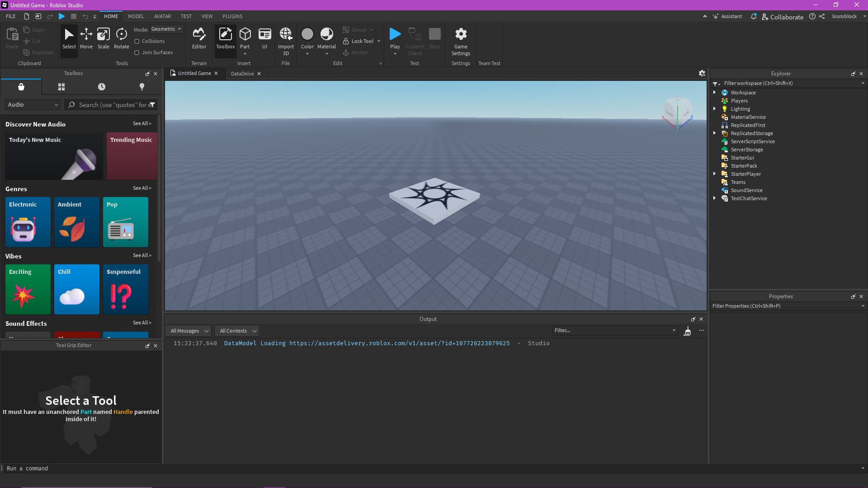Switch to the MODEL ribbon tab
Image resolution: width=868 pixels, height=488 pixels.
[x=136, y=16]
